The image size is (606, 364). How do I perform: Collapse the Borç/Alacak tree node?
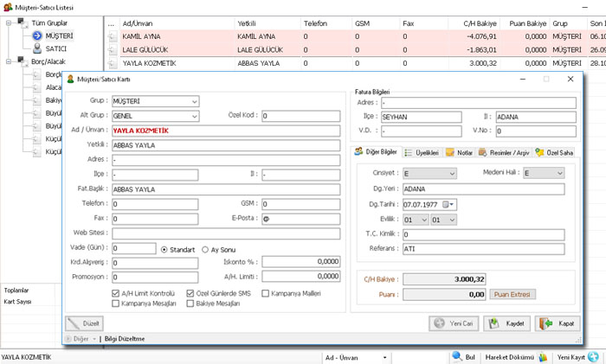[9, 61]
